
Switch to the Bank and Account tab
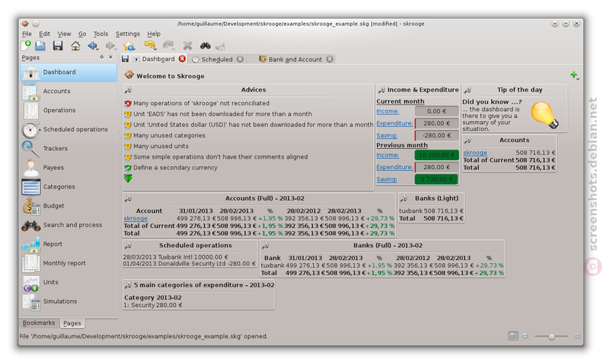click(295, 59)
